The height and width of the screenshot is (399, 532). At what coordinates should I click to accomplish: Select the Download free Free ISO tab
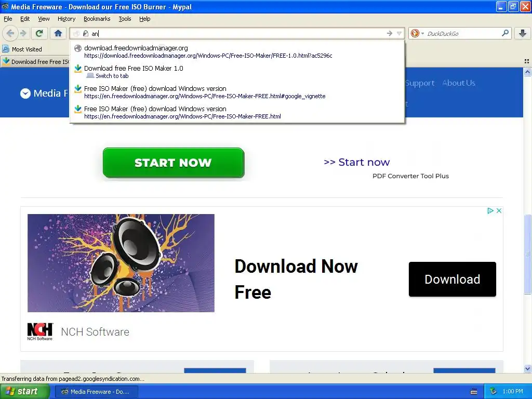pos(35,61)
